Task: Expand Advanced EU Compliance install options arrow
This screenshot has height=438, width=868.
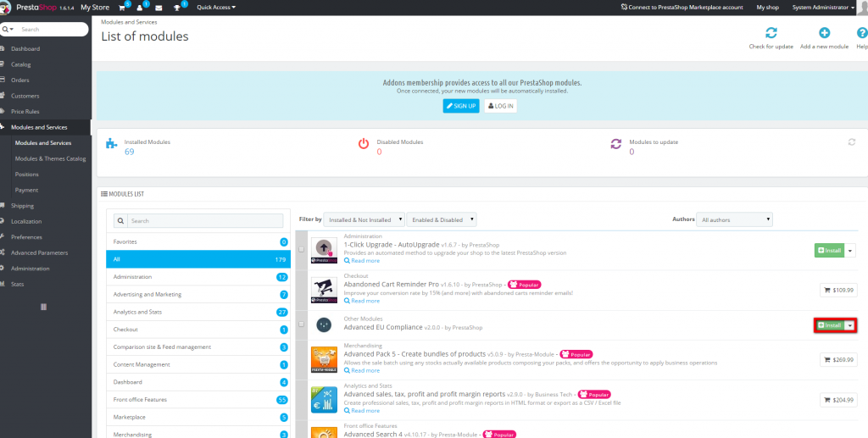Action: coord(850,325)
